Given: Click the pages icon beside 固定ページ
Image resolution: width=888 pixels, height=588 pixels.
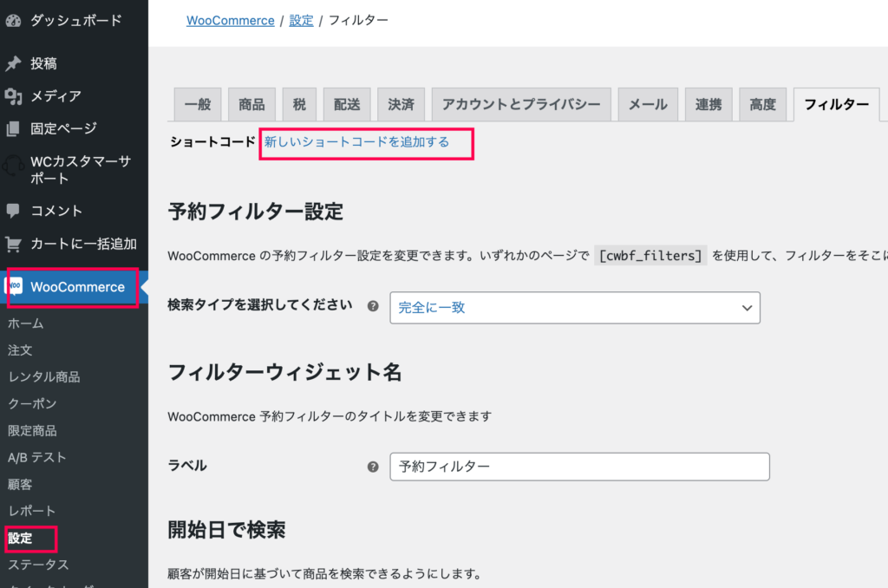Looking at the screenshot, I should (x=13, y=129).
